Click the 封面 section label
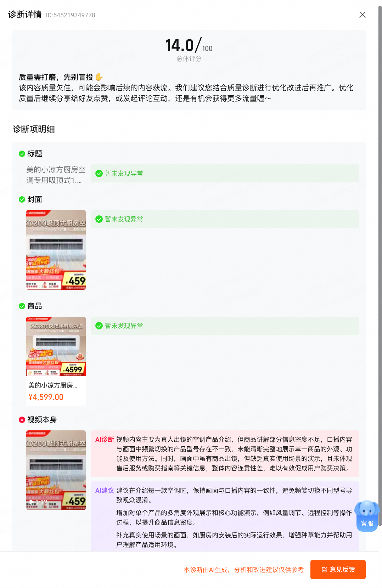The height and width of the screenshot is (588, 382). click(35, 199)
